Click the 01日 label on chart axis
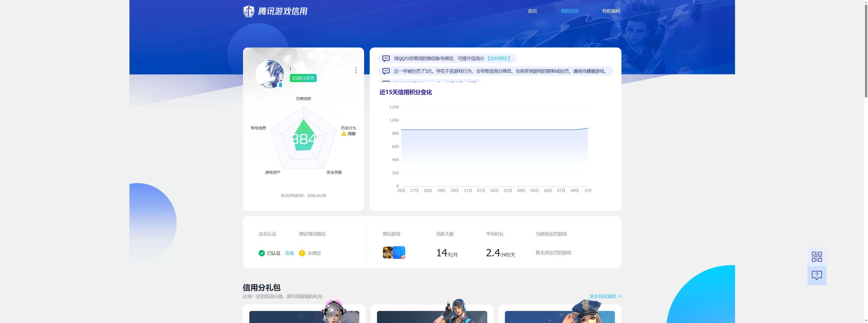The image size is (868, 323). click(x=481, y=190)
